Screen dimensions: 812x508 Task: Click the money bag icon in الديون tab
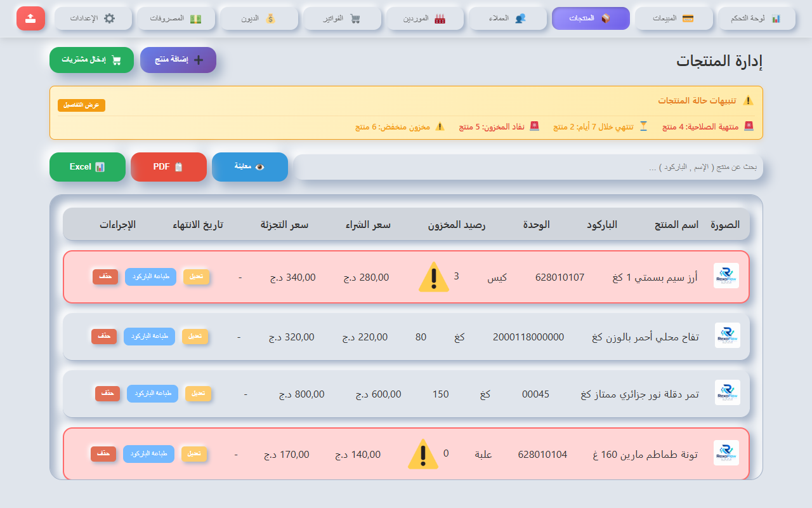click(270, 18)
